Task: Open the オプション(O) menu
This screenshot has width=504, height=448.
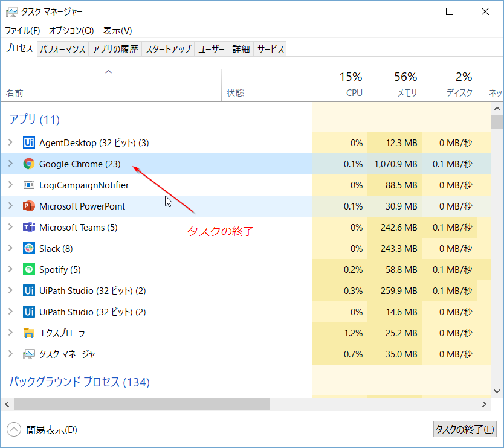Action: (71, 31)
